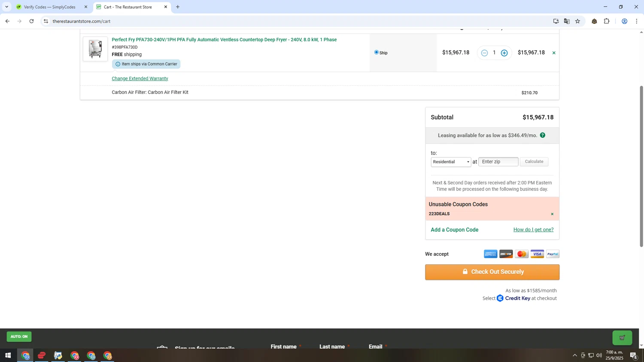Click the fryer product thumbnail
Screen dimensions: 644x362
point(95,49)
